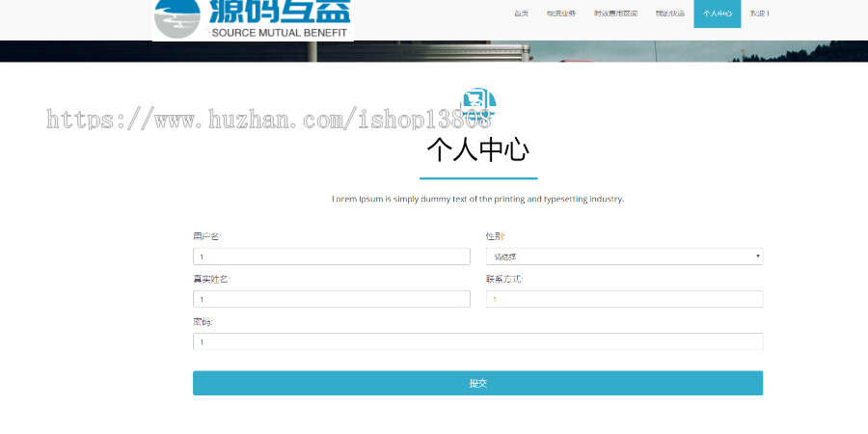Submit the form with 提交 button
868x434 pixels.
click(x=477, y=383)
